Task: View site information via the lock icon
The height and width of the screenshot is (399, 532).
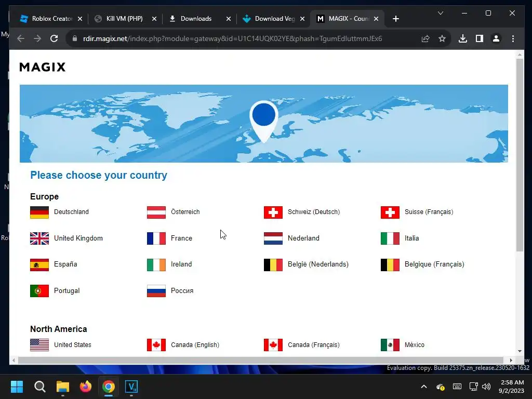Action: (75, 38)
